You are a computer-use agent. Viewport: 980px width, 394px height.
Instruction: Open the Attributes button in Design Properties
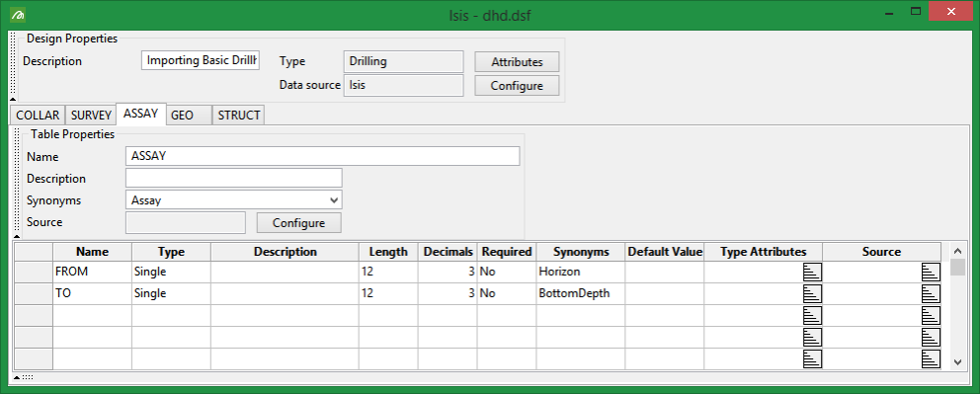517,62
